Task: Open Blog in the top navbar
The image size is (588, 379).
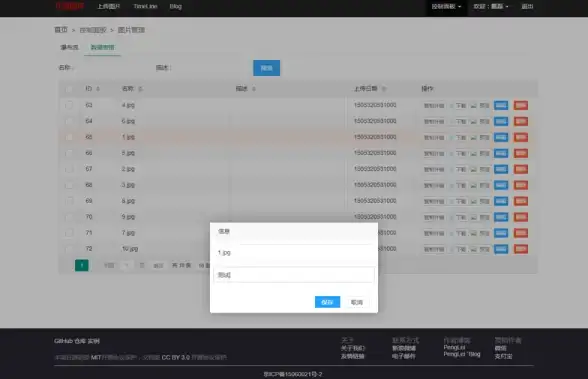Action: tap(176, 6)
